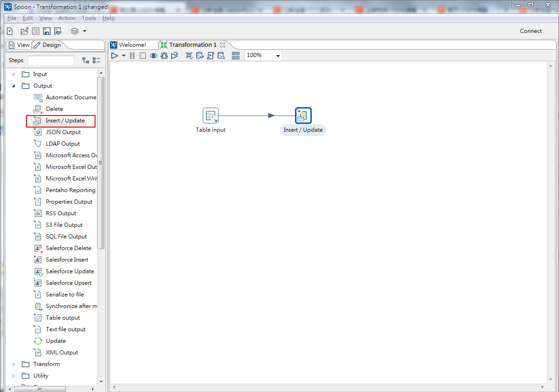Image resolution: width=559 pixels, height=392 pixels.
Task: Open the View menu
Action: click(x=45, y=18)
